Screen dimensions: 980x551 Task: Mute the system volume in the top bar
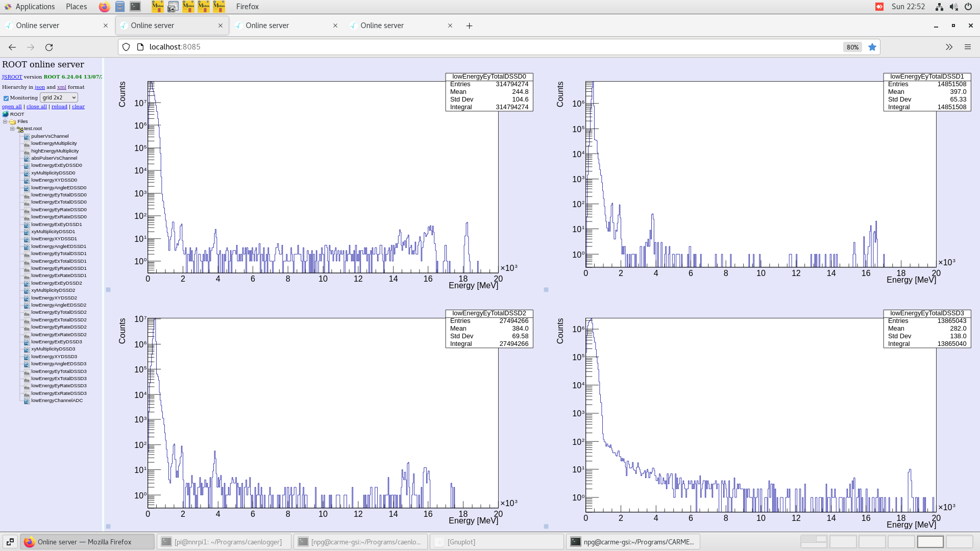pos(953,7)
